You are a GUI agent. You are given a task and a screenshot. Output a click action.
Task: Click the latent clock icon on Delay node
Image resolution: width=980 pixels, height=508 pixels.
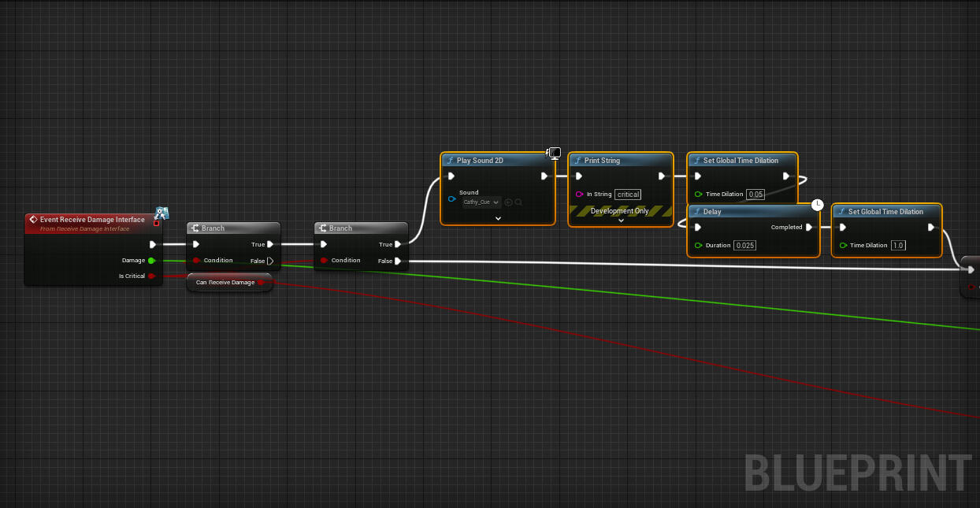tap(818, 205)
